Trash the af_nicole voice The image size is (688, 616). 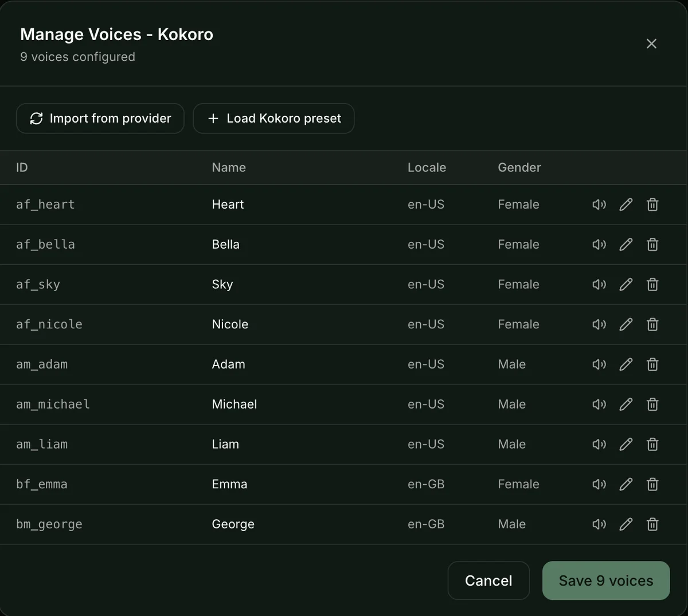652,324
